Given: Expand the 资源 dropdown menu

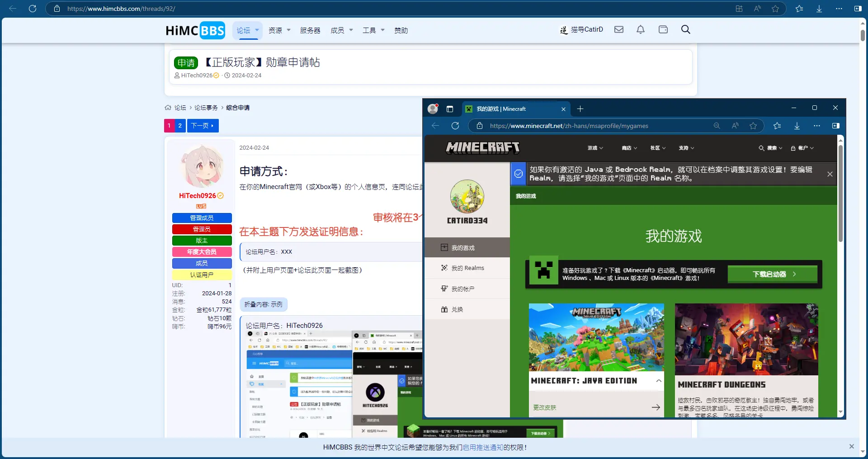Looking at the screenshot, I should pos(278,30).
